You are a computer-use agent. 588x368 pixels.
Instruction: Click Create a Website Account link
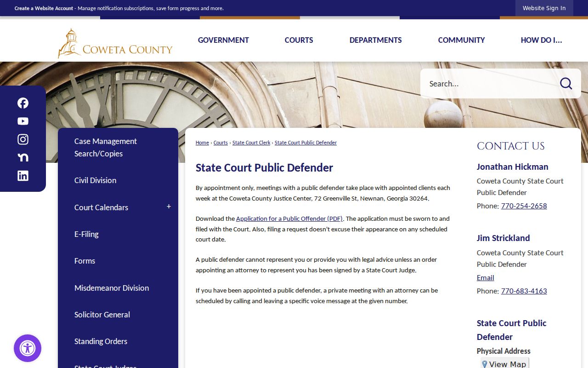pos(44,8)
